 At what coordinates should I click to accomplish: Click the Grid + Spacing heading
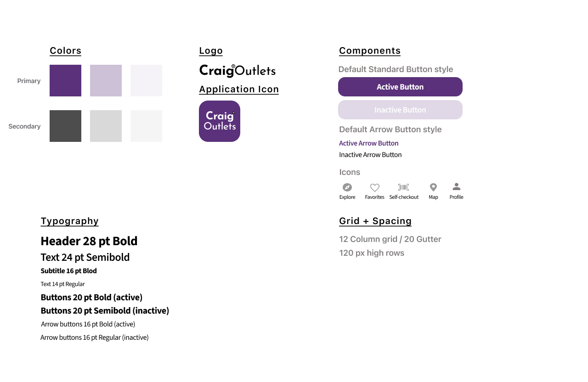(375, 221)
